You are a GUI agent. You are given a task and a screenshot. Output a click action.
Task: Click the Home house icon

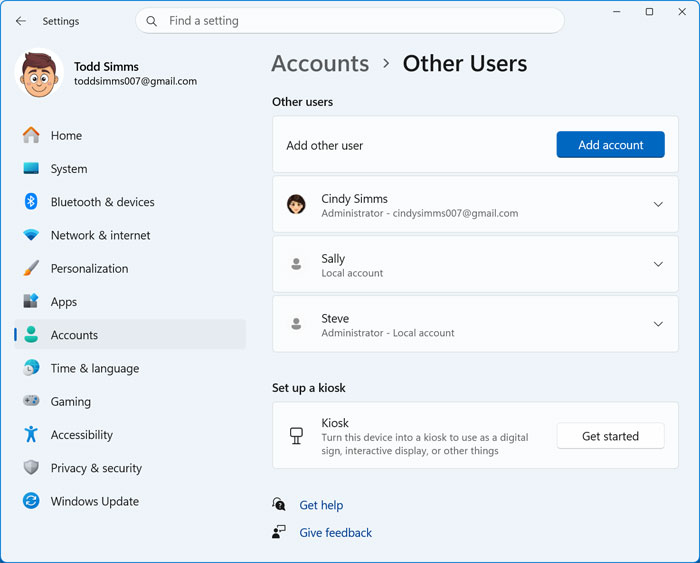click(31, 135)
